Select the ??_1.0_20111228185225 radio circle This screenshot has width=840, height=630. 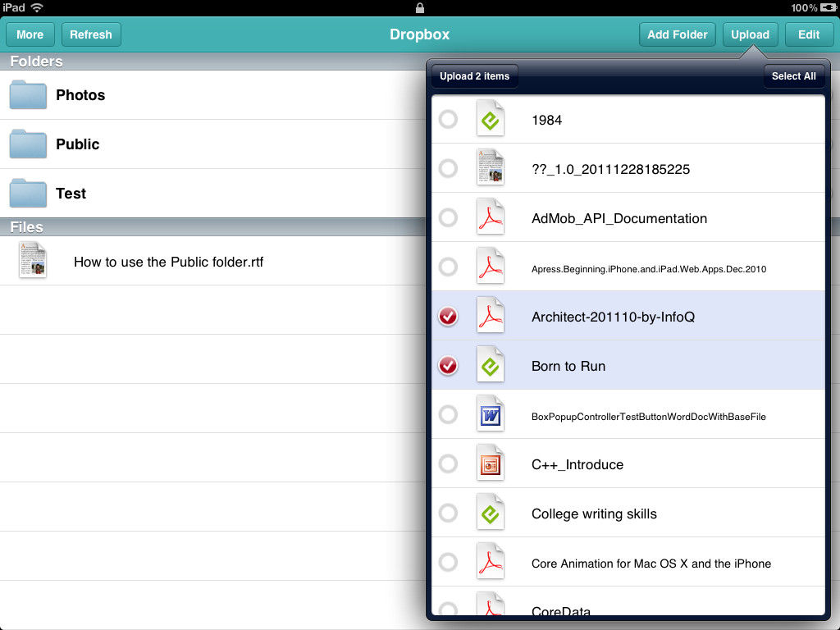coord(448,168)
